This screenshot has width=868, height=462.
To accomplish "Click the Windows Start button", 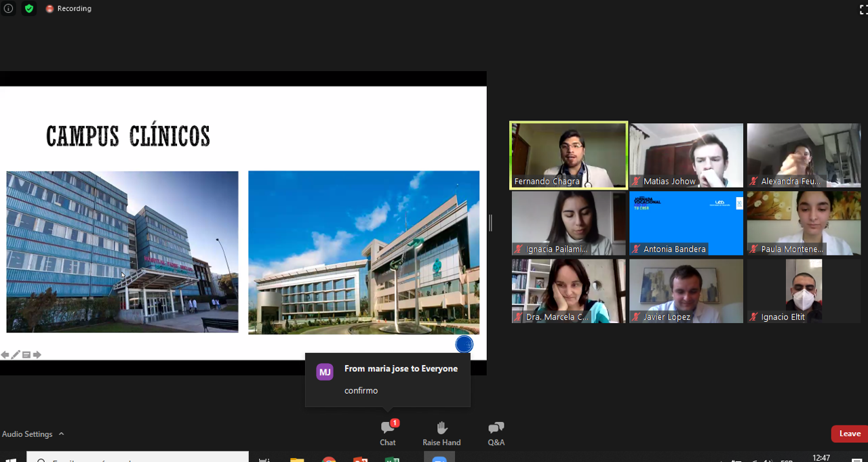I will 10,459.
